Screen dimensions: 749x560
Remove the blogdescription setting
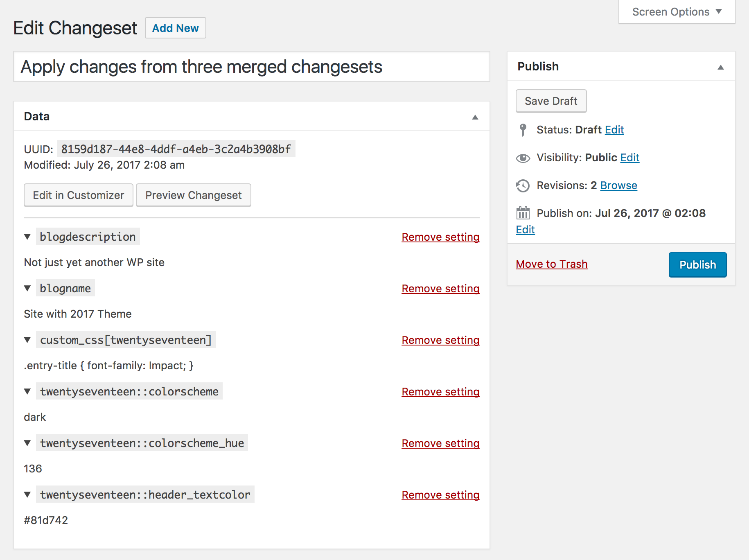pyautogui.click(x=440, y=237)
